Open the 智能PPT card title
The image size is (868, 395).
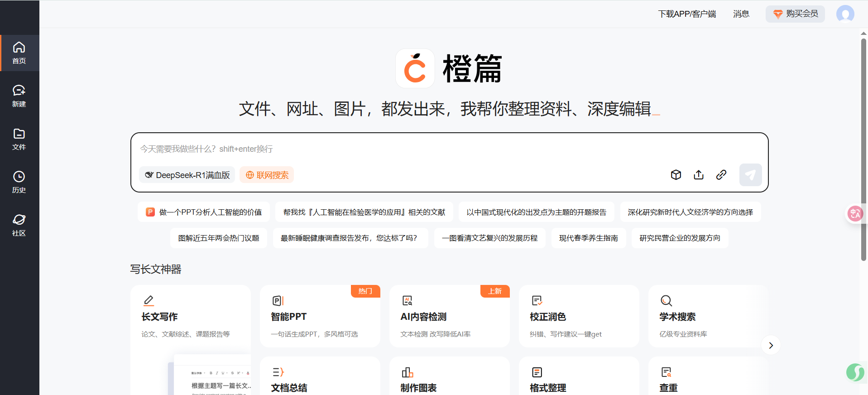pos(288,317)
